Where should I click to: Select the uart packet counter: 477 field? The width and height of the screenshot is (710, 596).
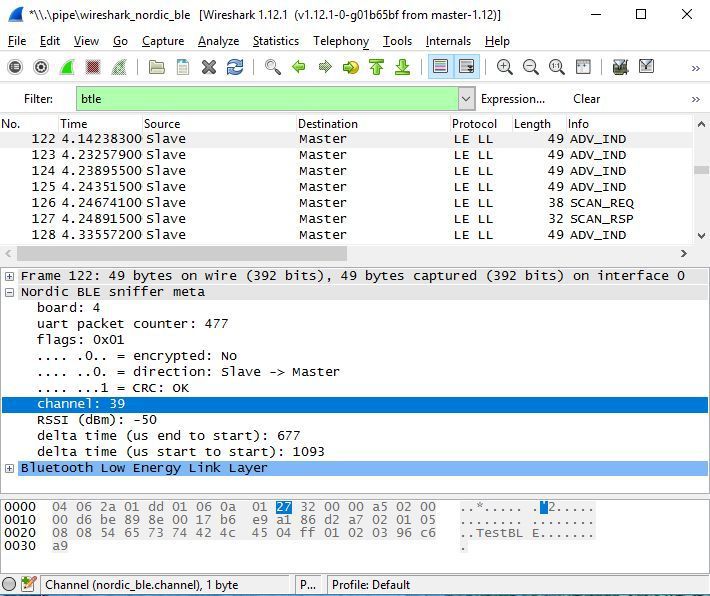(x=132, y=324)
